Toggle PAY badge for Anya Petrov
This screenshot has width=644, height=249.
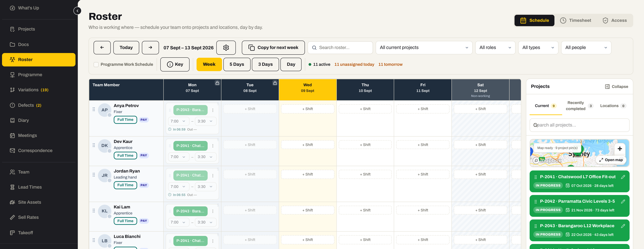point(144,120)
